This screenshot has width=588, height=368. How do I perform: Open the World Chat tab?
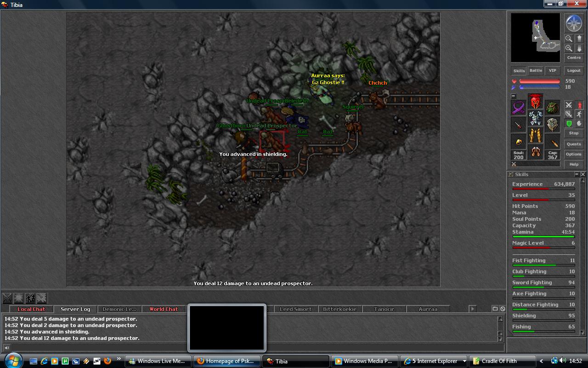[164, 309]
